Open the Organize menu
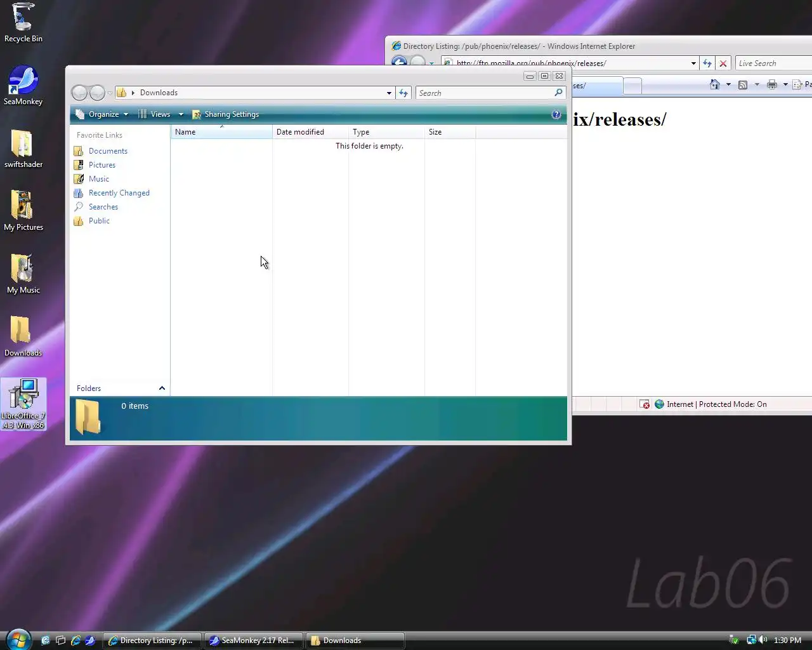812x650 pixels. click(101, 114)
